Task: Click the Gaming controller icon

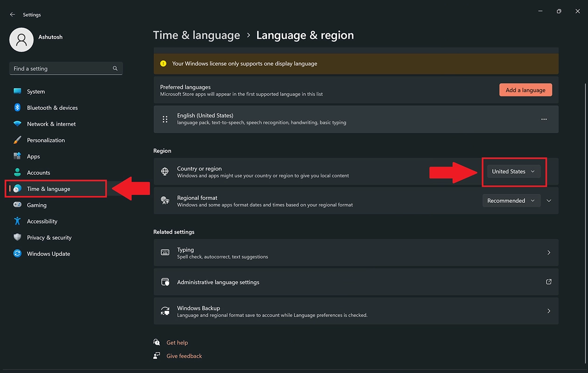Action: point(17,205)
